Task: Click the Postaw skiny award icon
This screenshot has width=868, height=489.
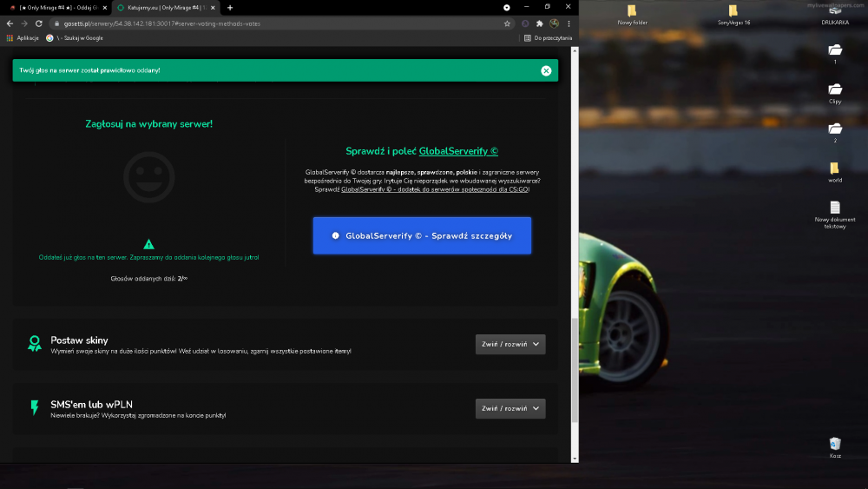Action: [x=35, y=343]
